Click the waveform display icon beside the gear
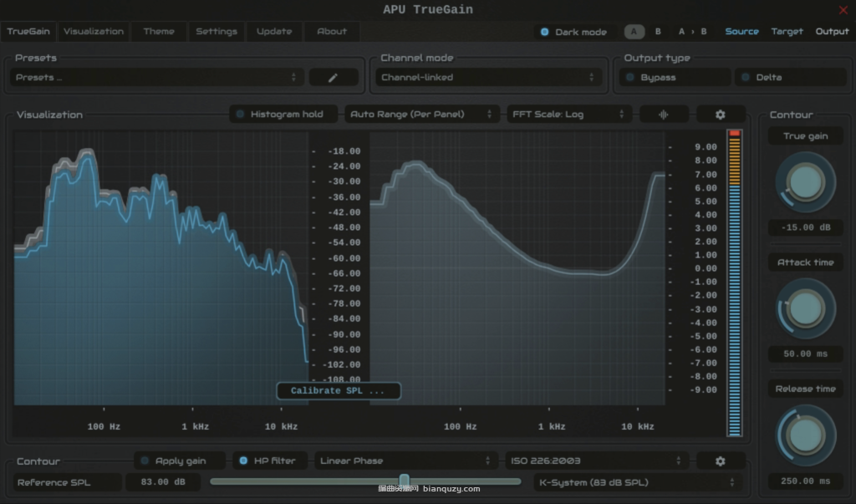This screenshot has width=856, height=504. 664,114
